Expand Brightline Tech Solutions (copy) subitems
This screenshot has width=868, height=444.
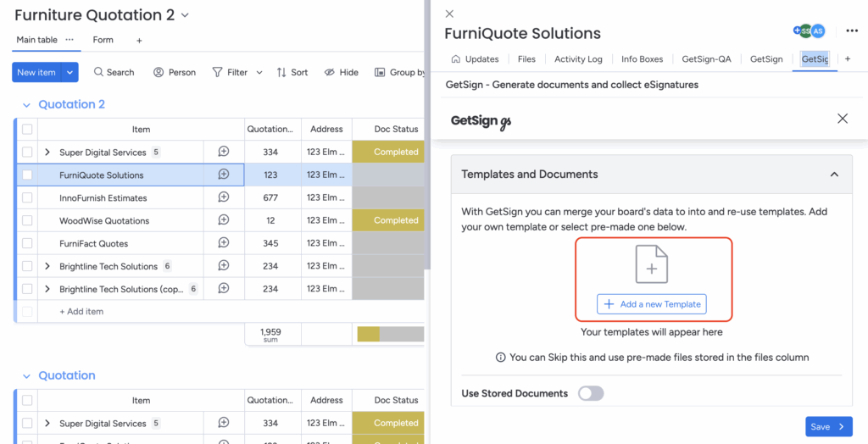point(47,288)
